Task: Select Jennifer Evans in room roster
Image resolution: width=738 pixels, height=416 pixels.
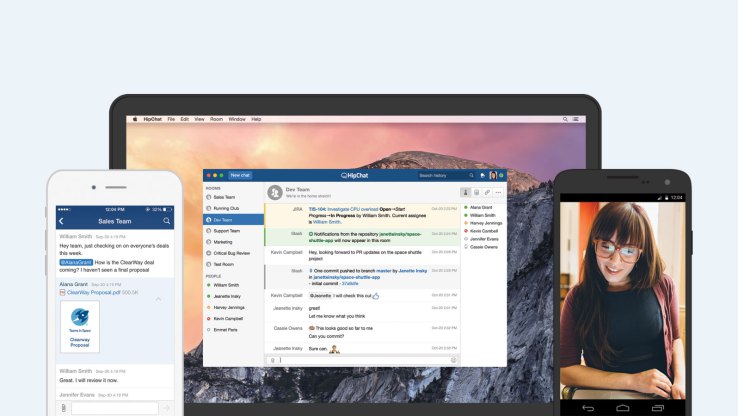Action: pos(484,239)
